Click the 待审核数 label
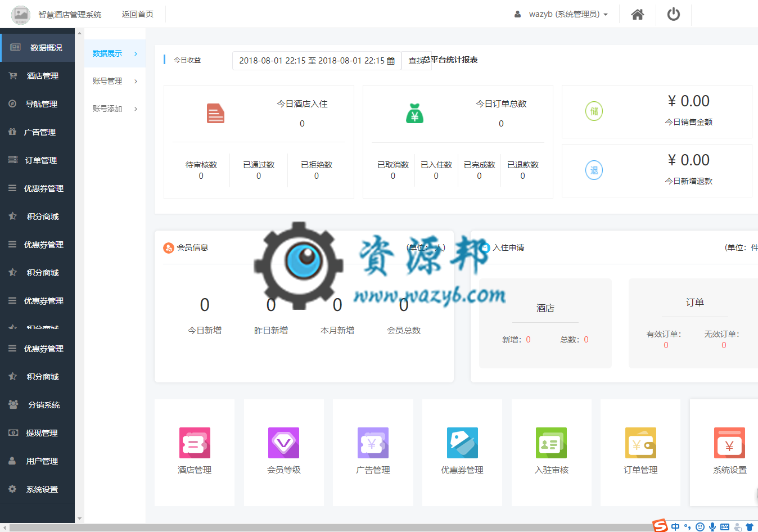Image resolution: width=758 pixels, height=532 pixels. (x=201, y=165)
